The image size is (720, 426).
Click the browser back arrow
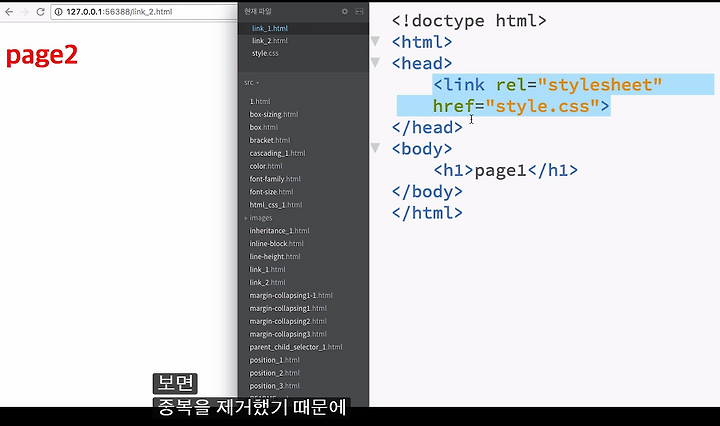click(9, 11)
